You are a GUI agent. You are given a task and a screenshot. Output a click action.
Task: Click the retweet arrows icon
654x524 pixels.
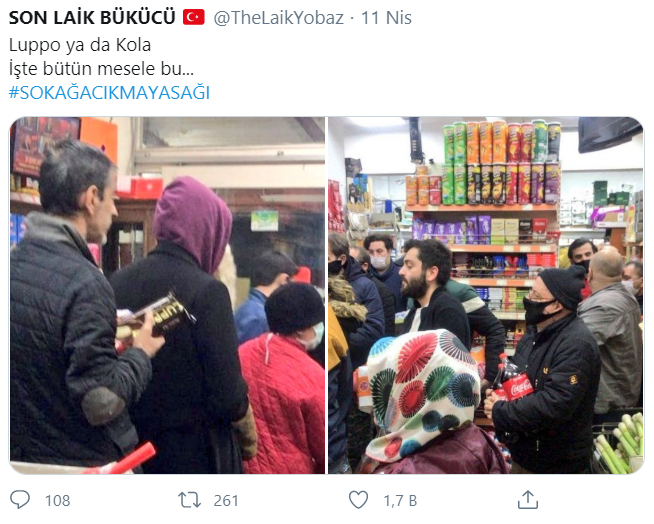pos(189,500)
